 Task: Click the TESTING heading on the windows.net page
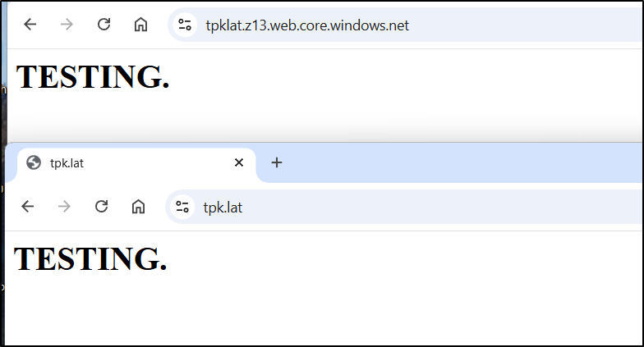click(x=93, y=76)
